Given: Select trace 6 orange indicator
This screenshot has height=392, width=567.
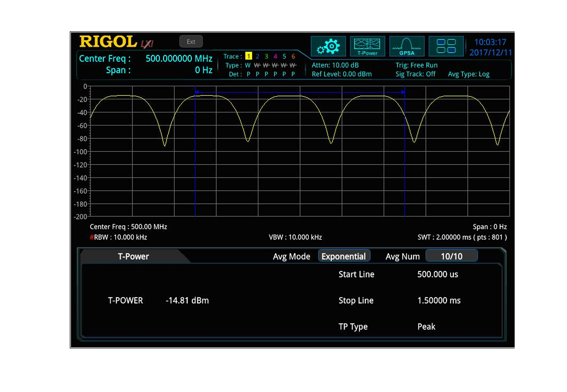Looking at the screenshot, I should tap(293, 56).
